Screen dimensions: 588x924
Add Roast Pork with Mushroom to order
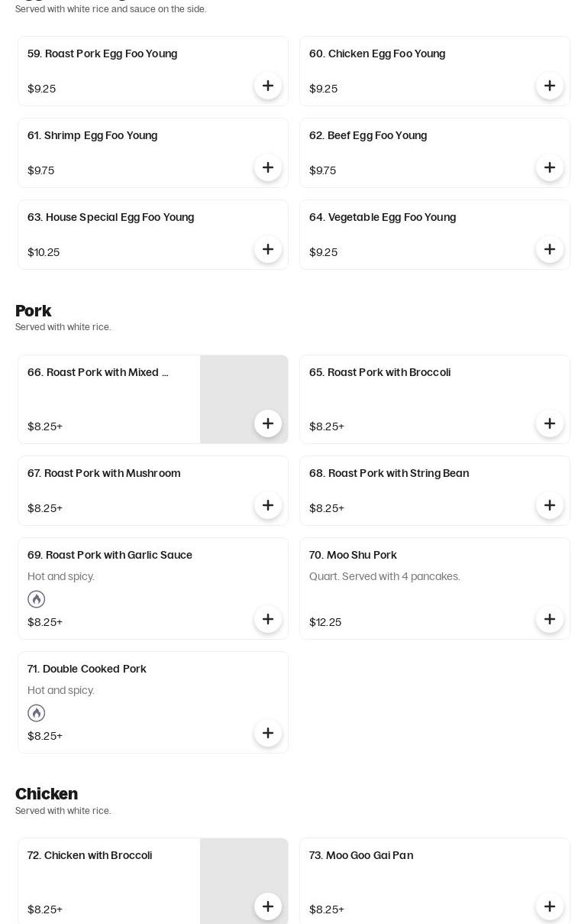pyautogui.click(x=268, y=505)
